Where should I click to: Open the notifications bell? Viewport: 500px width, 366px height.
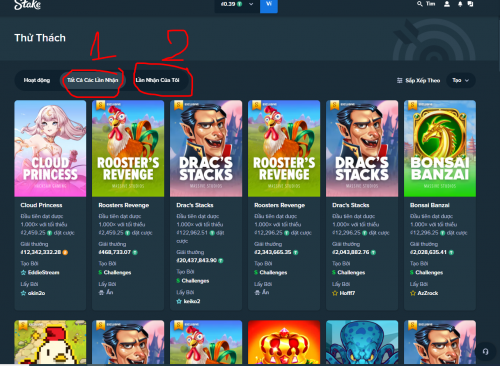[460, 4]
